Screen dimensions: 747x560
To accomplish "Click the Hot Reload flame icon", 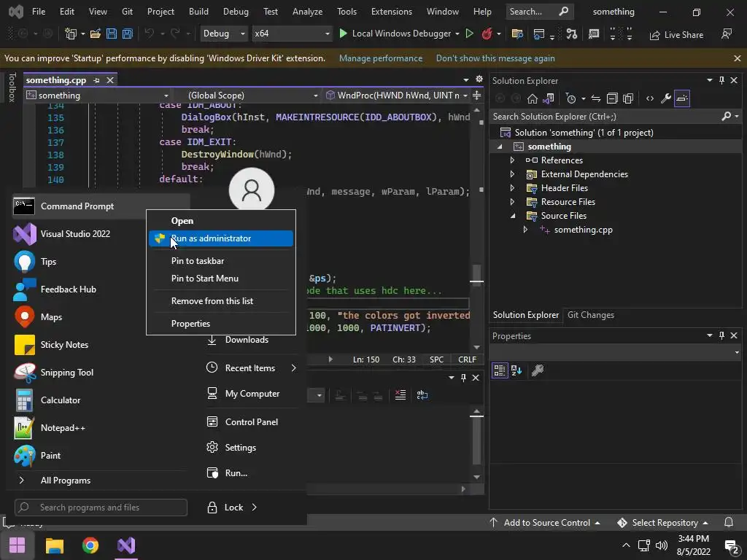I will [487, 34].
